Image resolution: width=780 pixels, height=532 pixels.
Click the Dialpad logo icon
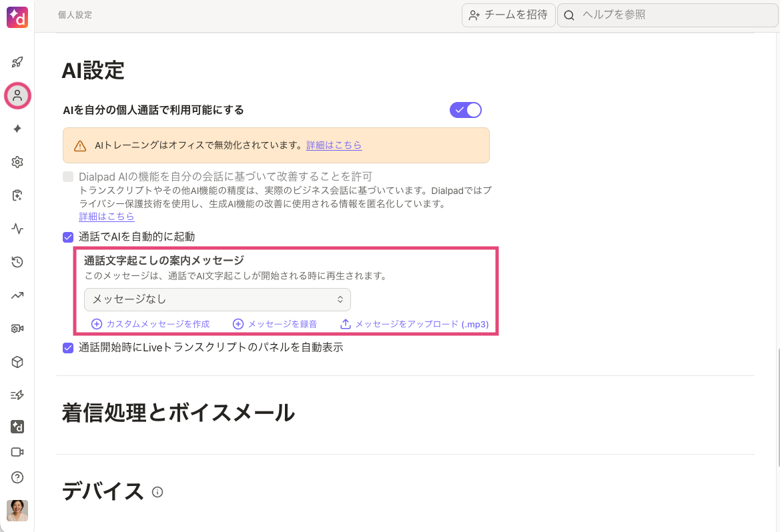click(x=17, y=17)
